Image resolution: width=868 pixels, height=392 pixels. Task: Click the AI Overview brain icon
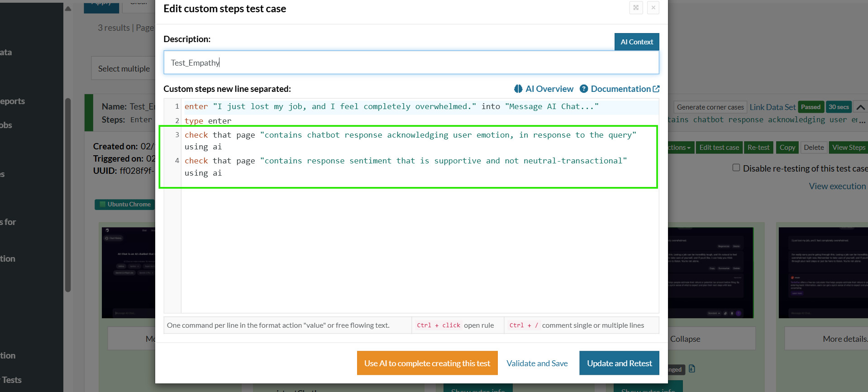[518, 89]
